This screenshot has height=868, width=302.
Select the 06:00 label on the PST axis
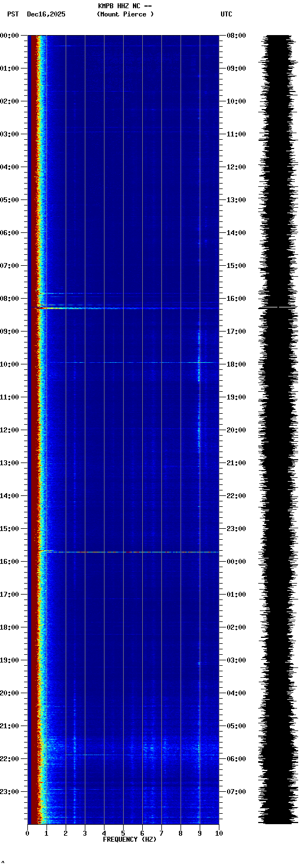[10, 233]
